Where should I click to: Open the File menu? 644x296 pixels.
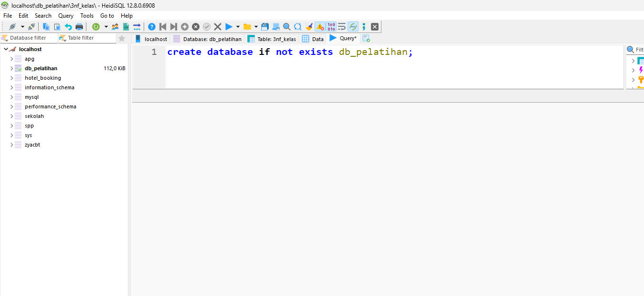click(x=8, y=16)
